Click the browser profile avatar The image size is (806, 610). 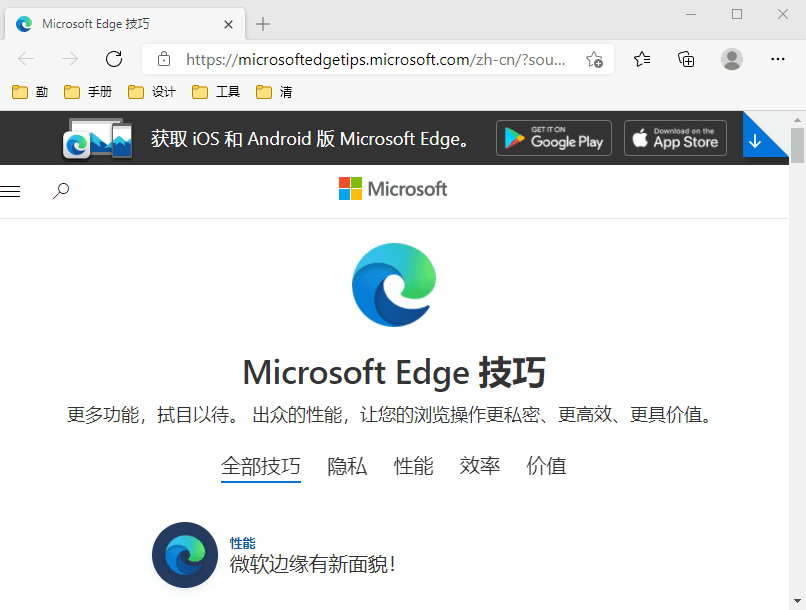[731, 59]
